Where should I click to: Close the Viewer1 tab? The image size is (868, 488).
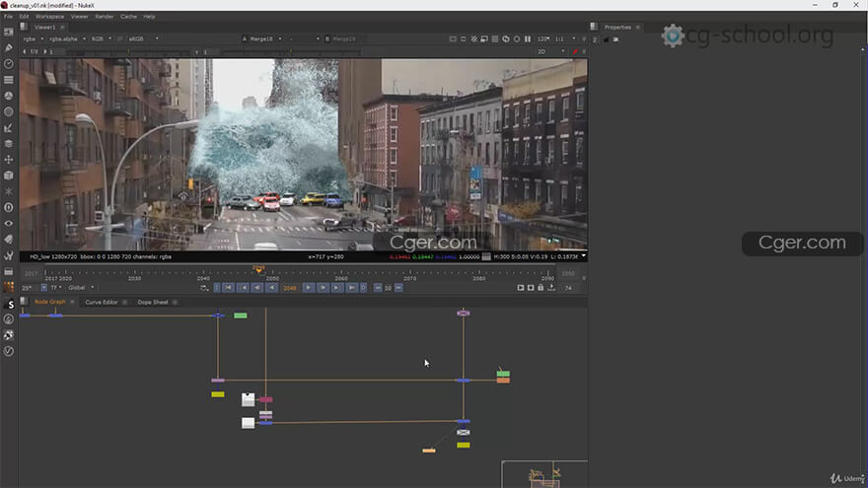pos(62,28)
